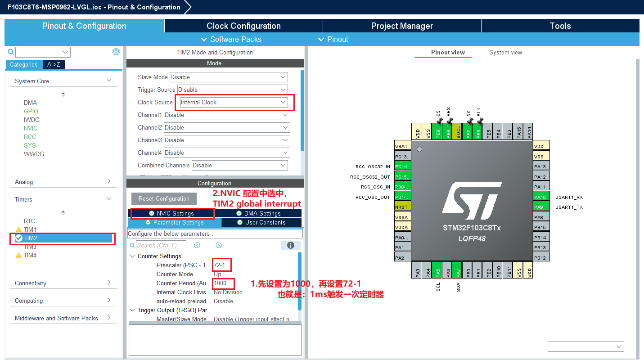
Task: Open the Combined Channels dropdown
Action: coord(240,165)
